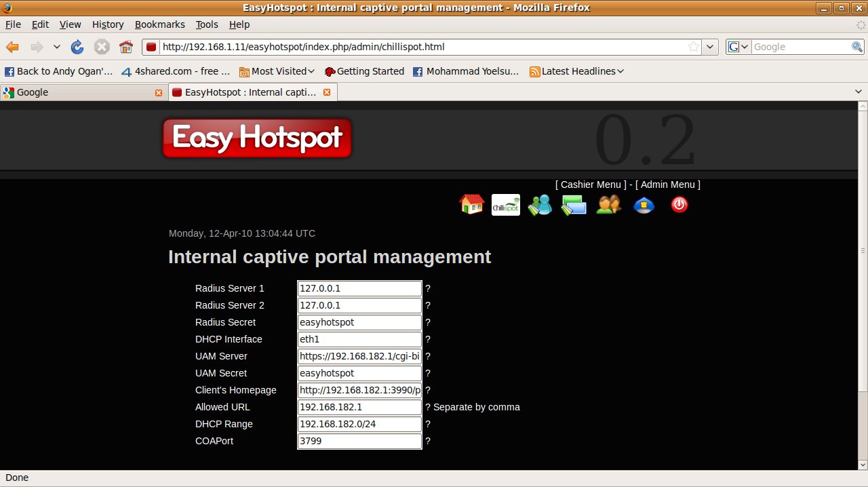Switch to the Google tab
The image size is (868, 487).
tap(81, 92)
